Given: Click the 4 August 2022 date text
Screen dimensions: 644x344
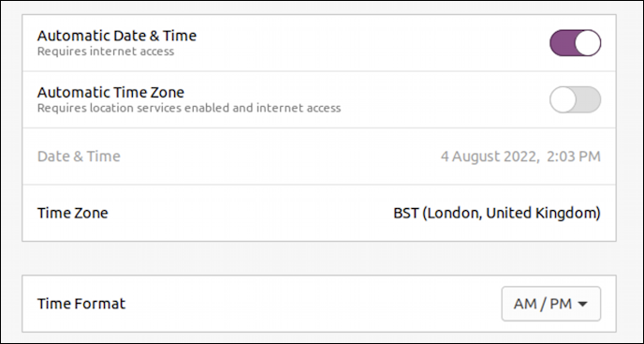Looking at the screenshot, I should pos(489,157).
